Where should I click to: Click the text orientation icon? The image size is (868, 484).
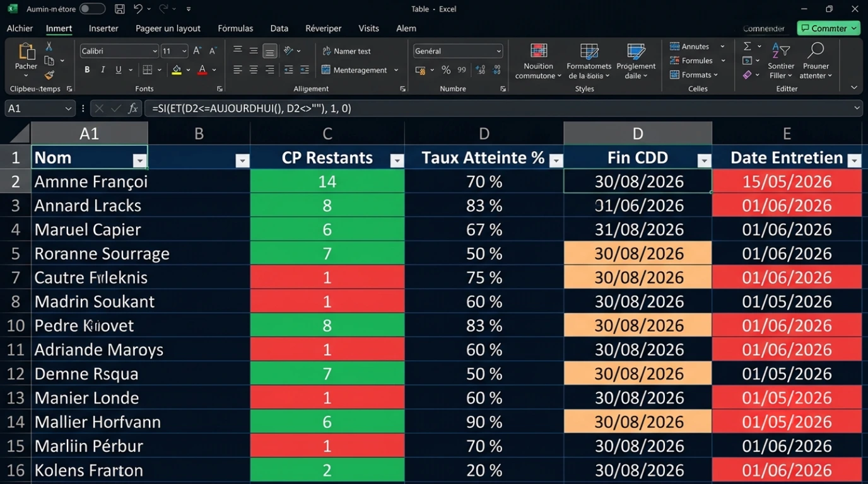288,50
